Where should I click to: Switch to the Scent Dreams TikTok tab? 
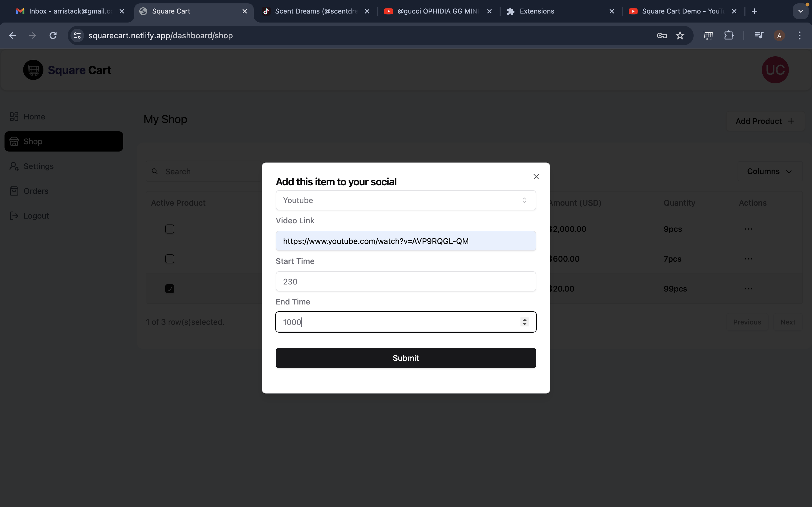click(x=315, y=11)
